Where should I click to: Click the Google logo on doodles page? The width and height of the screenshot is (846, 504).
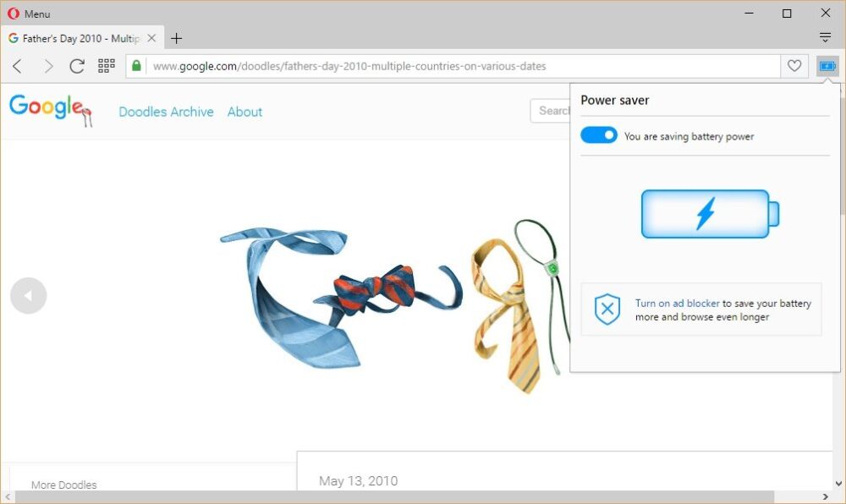[51, 110]
